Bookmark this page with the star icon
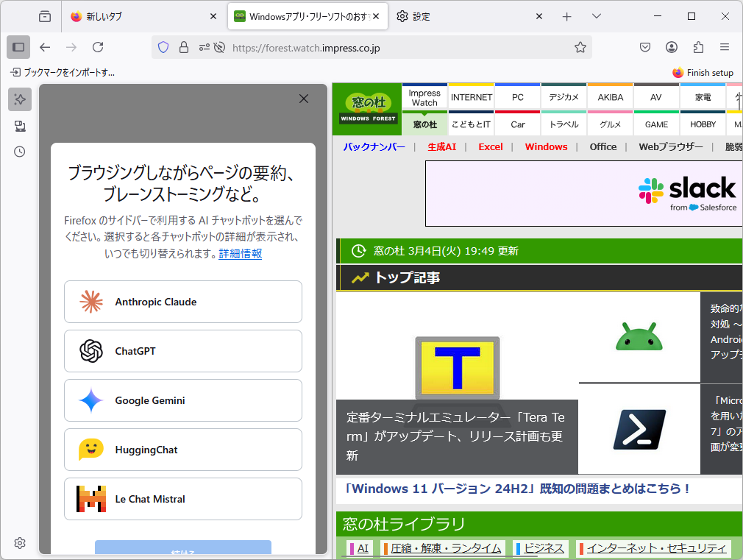743x560 pixels. point(580,47)
